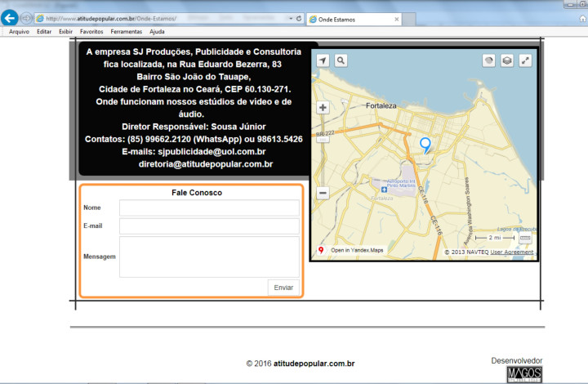Open the Ferramentas menu

click(127, 32)
